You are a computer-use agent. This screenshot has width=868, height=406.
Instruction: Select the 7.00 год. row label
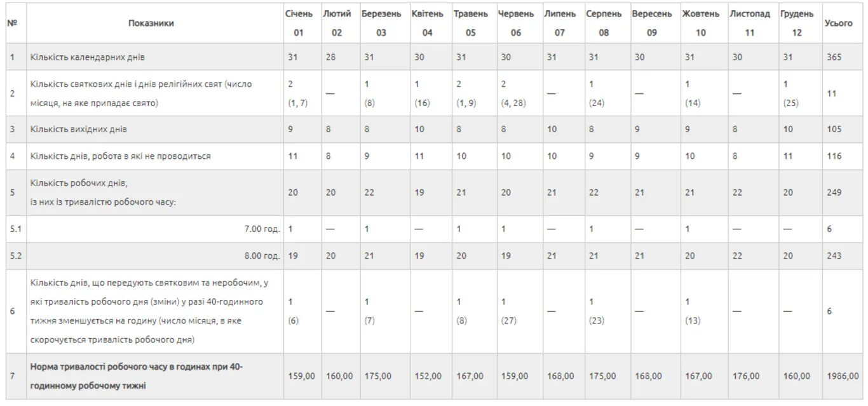[262, 229]
